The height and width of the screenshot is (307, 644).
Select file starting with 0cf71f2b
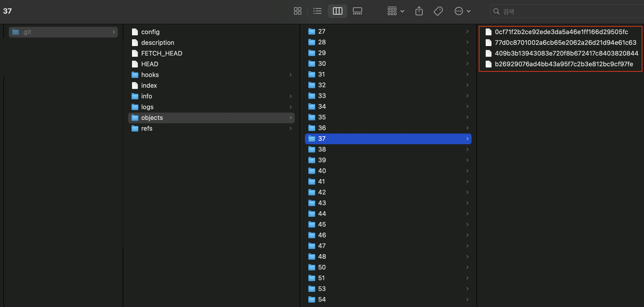tap(561, 32)
